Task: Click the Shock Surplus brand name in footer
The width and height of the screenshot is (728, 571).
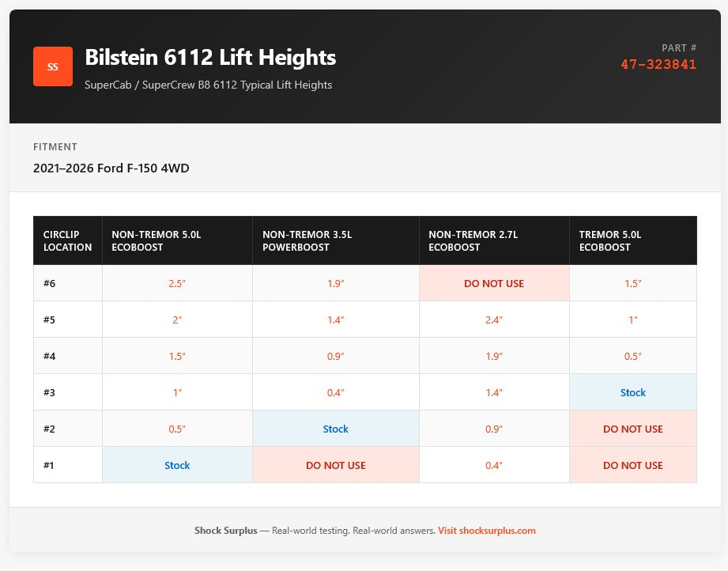Action: (x=225, y=531)
